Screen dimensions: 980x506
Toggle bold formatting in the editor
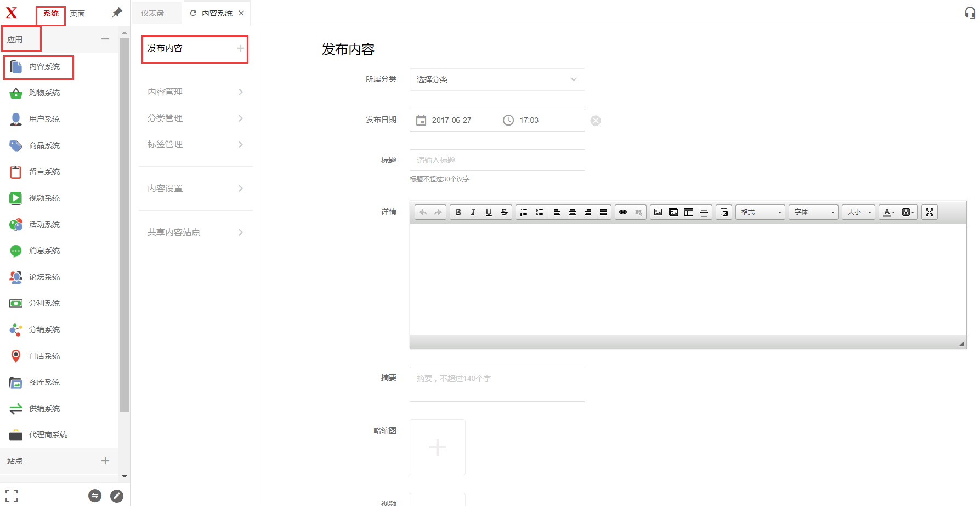point(458,212)
